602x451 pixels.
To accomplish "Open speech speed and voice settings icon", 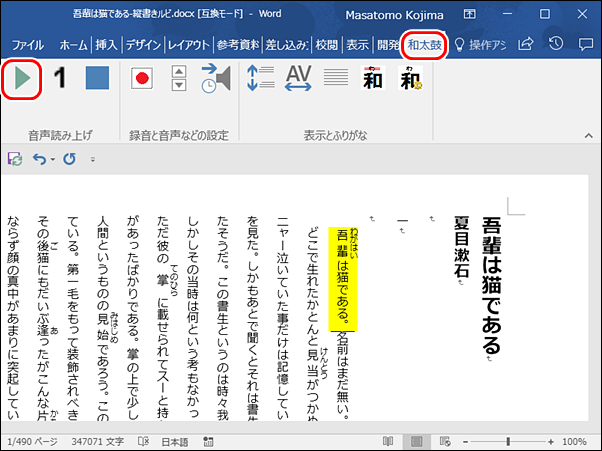I will [216, 78].
